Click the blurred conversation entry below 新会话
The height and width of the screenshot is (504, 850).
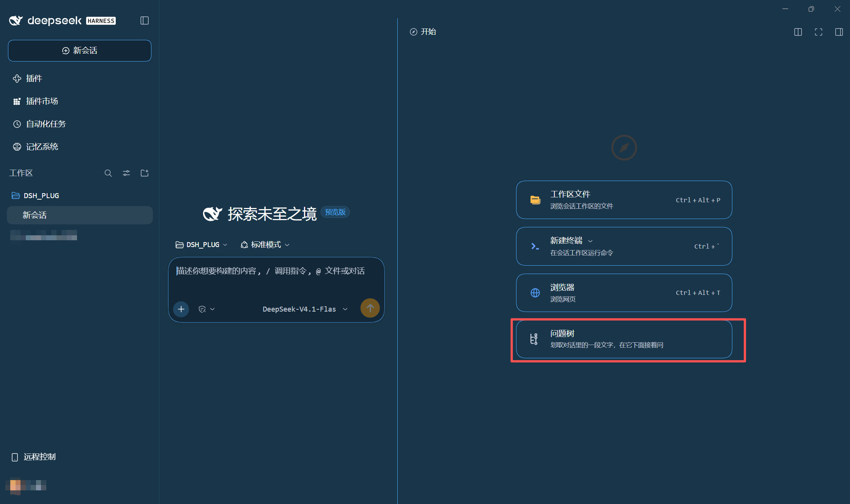[x=43, y=235]
